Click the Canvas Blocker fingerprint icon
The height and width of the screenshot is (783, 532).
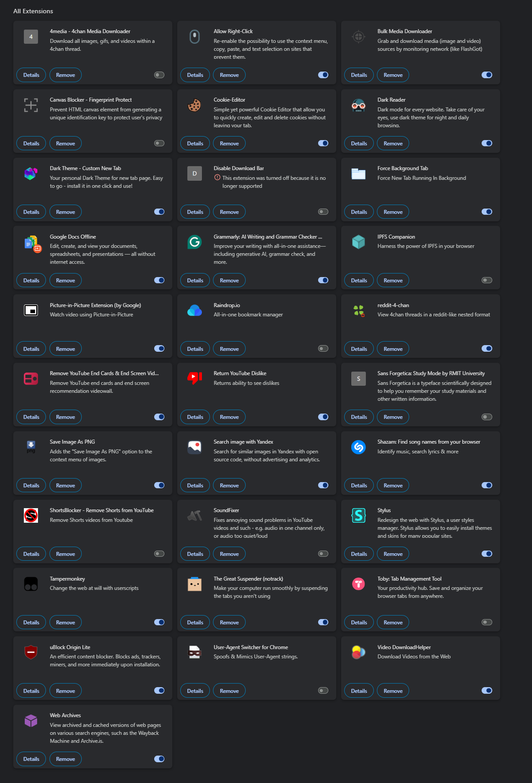pos(31,105)
